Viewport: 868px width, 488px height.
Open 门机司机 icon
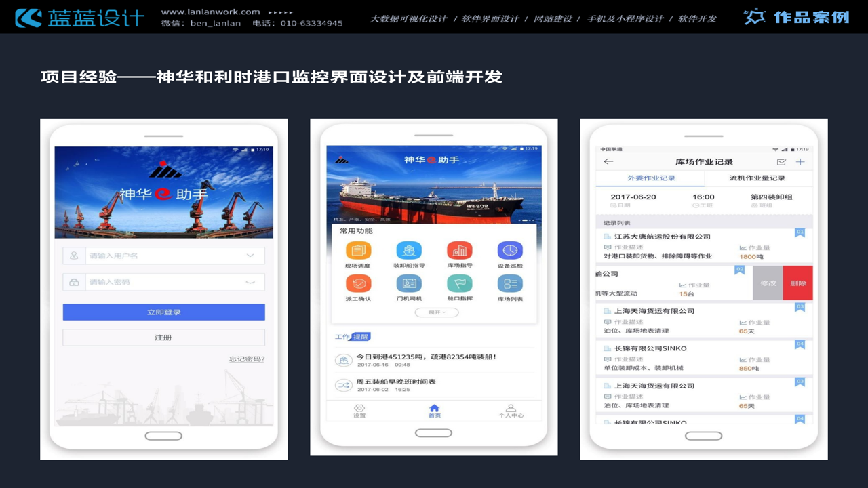(408, 283)
